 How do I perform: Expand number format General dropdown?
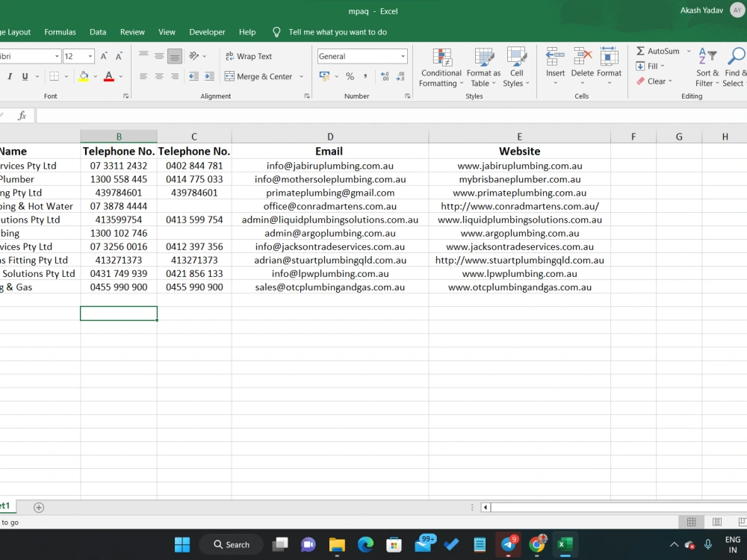click(403, 56)
